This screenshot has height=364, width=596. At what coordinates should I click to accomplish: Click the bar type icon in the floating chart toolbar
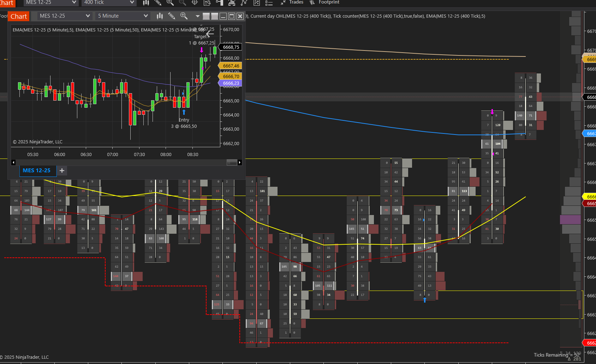click(160, 16)
